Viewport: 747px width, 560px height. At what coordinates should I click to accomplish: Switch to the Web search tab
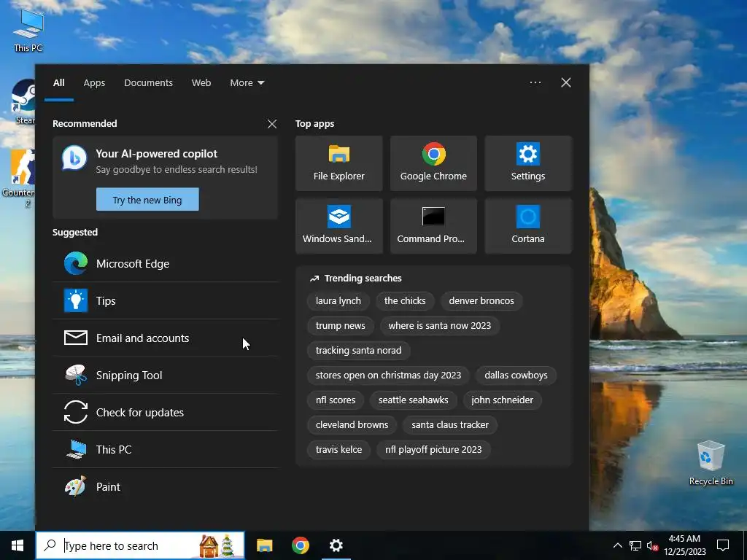point(201,83)
